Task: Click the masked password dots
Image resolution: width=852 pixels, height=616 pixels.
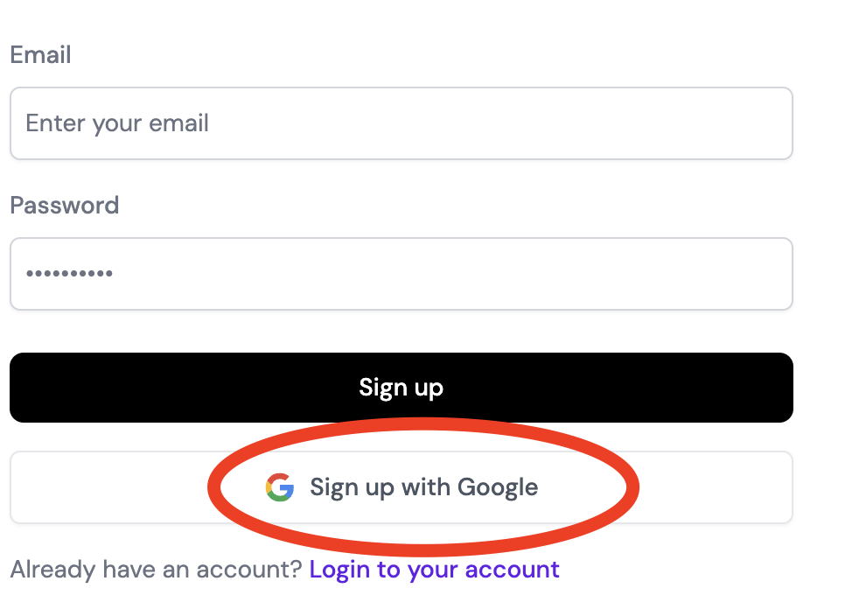Action: click(69, 274)
